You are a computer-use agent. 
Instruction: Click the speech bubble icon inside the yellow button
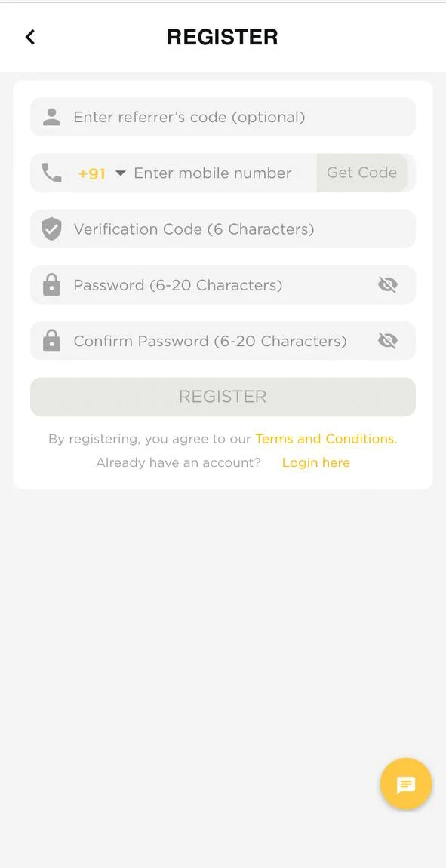click(x=405, y=784)
